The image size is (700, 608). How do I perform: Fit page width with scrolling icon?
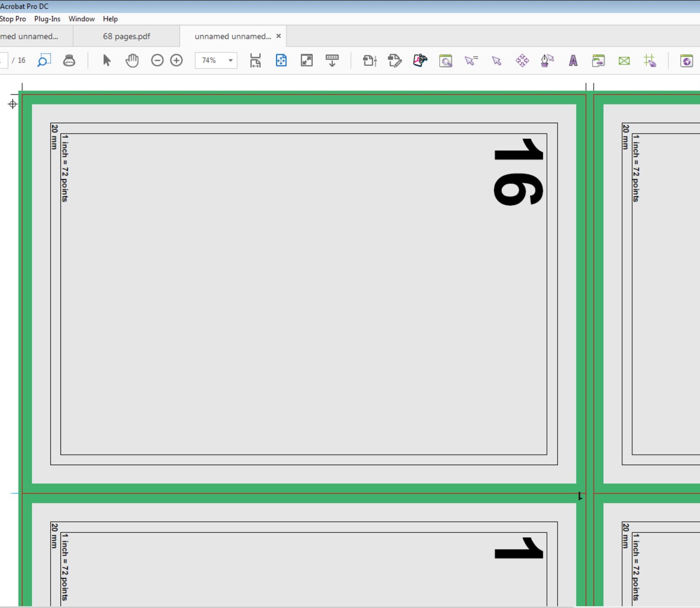(x=255, y=60)
